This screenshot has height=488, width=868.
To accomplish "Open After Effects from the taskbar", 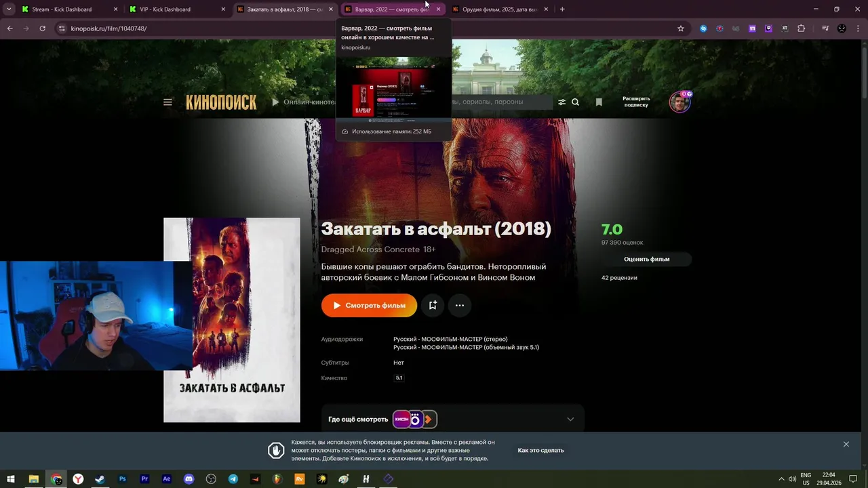I will point(167,479).
